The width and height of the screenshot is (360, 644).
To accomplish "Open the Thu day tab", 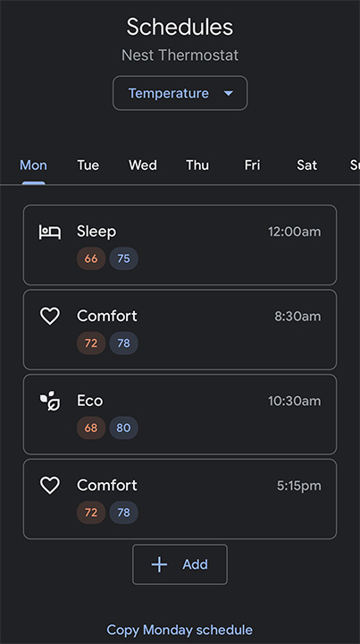I will click(x=197, y=165).
